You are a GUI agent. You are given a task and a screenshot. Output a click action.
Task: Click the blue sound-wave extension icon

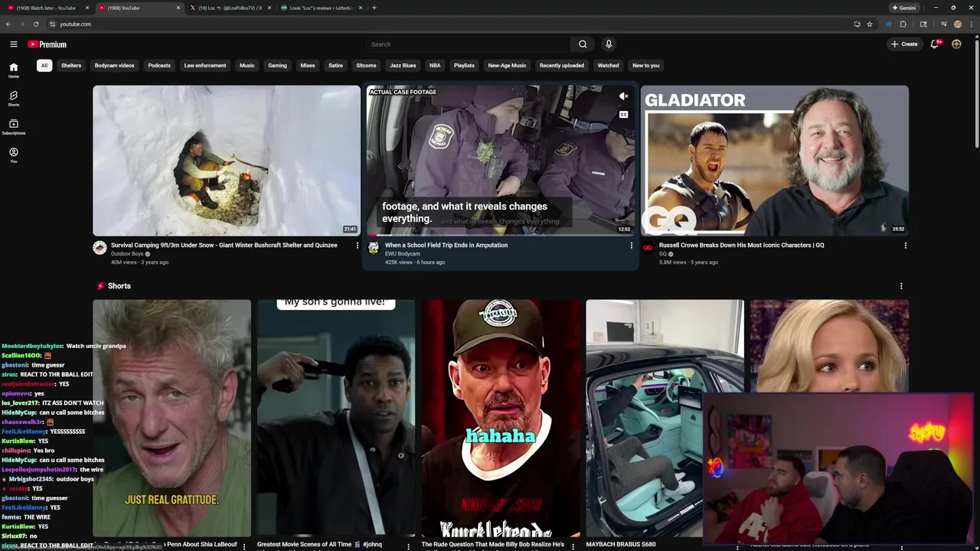tap(888, 24)
